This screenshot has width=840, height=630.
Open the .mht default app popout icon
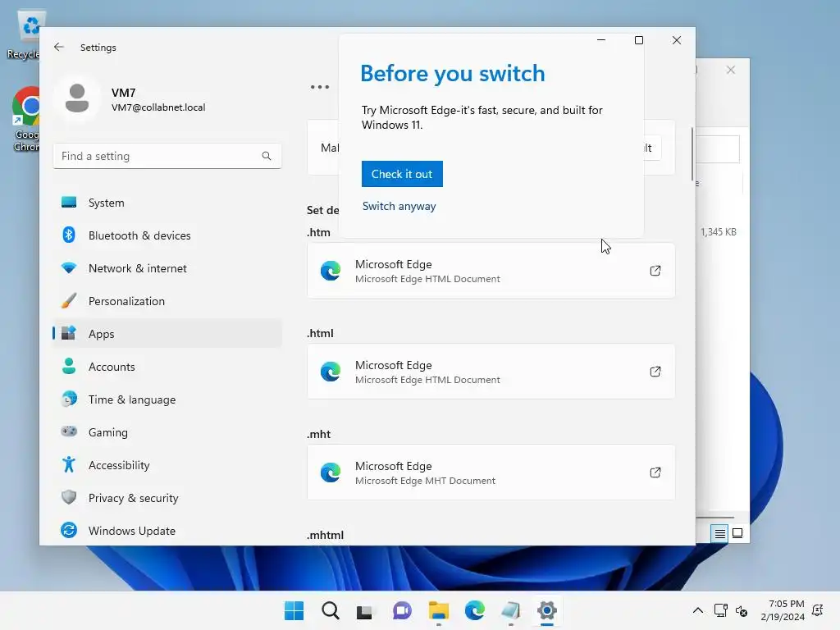[655, 472]
